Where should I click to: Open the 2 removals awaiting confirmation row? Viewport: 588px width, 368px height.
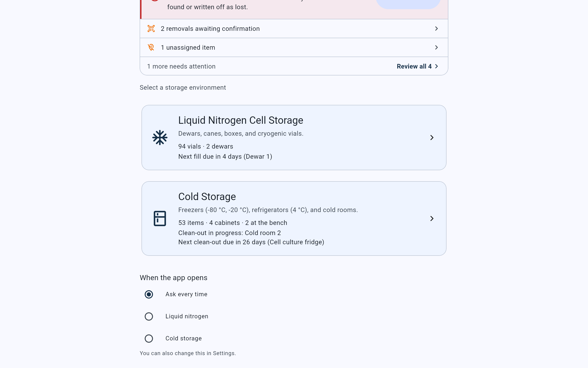pos(294,29)
